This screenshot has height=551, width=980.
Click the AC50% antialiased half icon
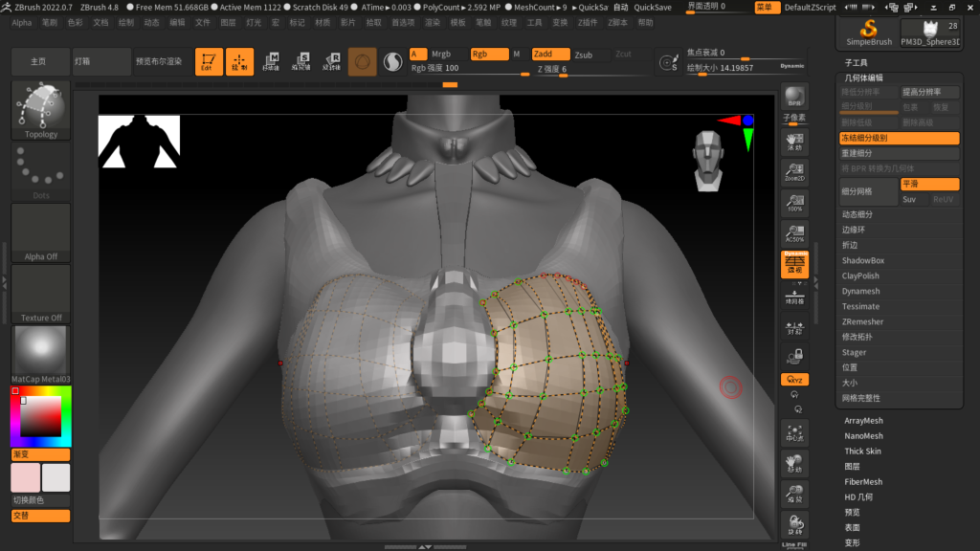coord(794,233)
